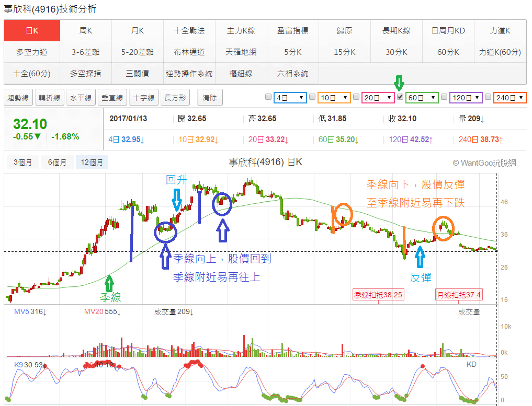
Task: Open the 10日 period dropdown
Action: tap(334, 97)
